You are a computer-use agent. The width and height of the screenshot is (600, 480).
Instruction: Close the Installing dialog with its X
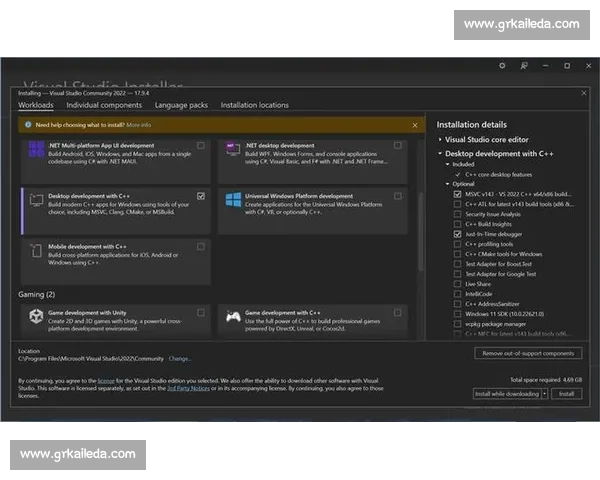coord(584,93)
